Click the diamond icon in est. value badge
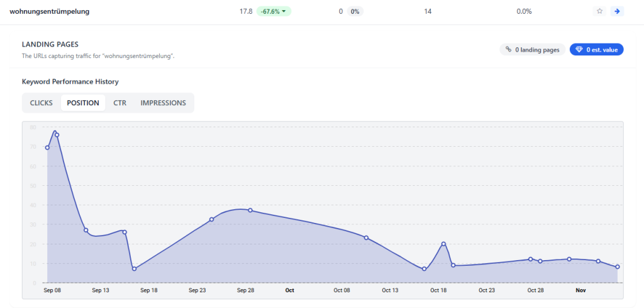The width and height of the screenshot is (644, 308). point(579,49)
